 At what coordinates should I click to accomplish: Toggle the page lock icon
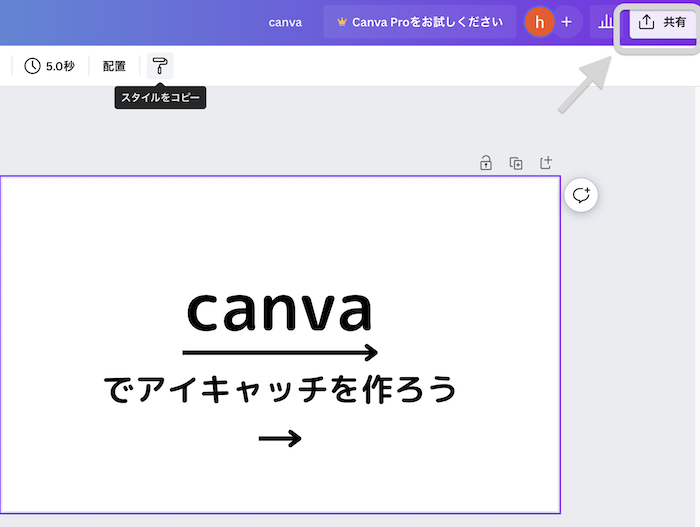click(486, 163)
